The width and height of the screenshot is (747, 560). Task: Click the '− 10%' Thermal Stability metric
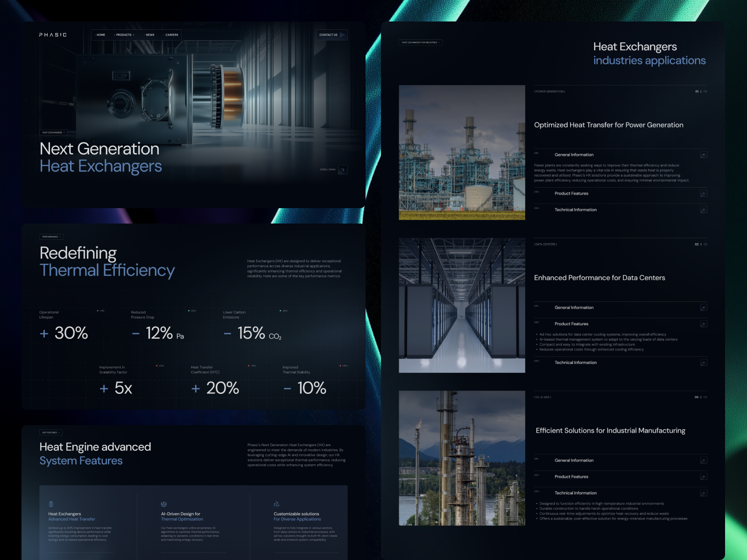point(305,388)
